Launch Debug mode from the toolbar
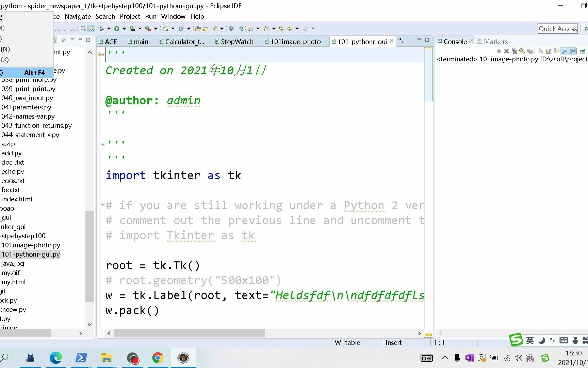The width and height of the screenshot is (588, 368). click(101, 28)
